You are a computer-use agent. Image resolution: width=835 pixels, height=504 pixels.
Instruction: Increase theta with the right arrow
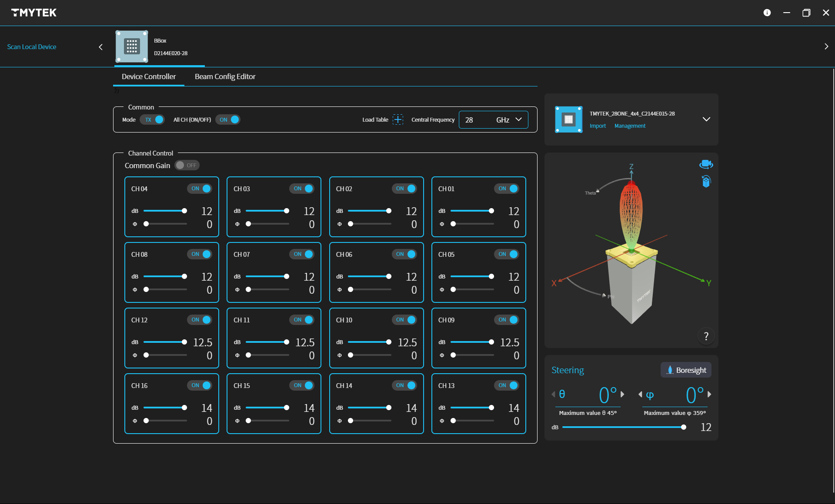[x=622, y=395]
